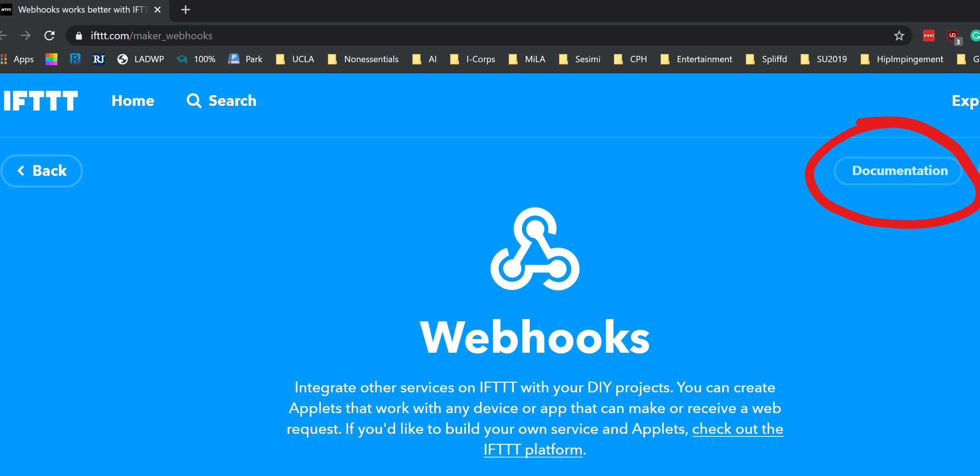The image size is (980, 476).
Task: Expand the AI bookmark folder
Action: pos(425,59)
